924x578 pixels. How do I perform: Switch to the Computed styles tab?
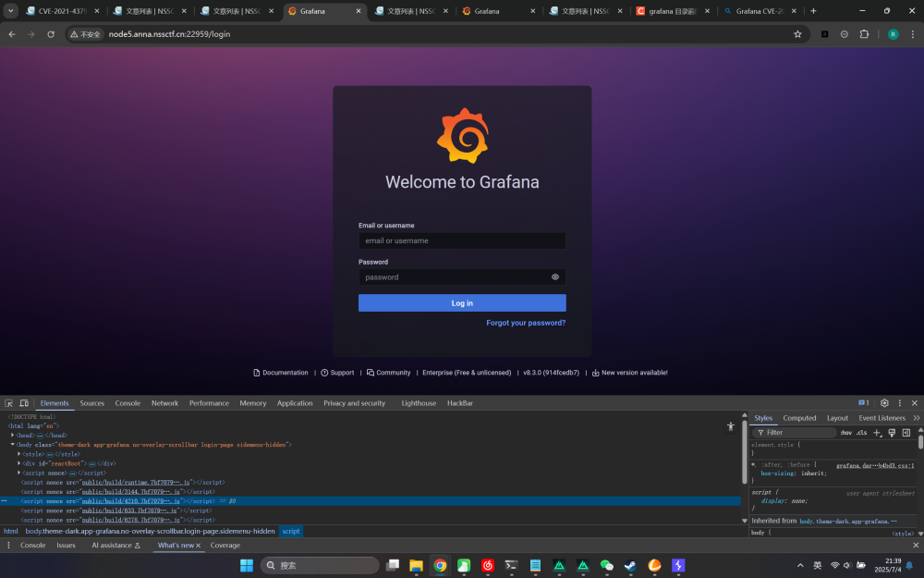(799, 418)
